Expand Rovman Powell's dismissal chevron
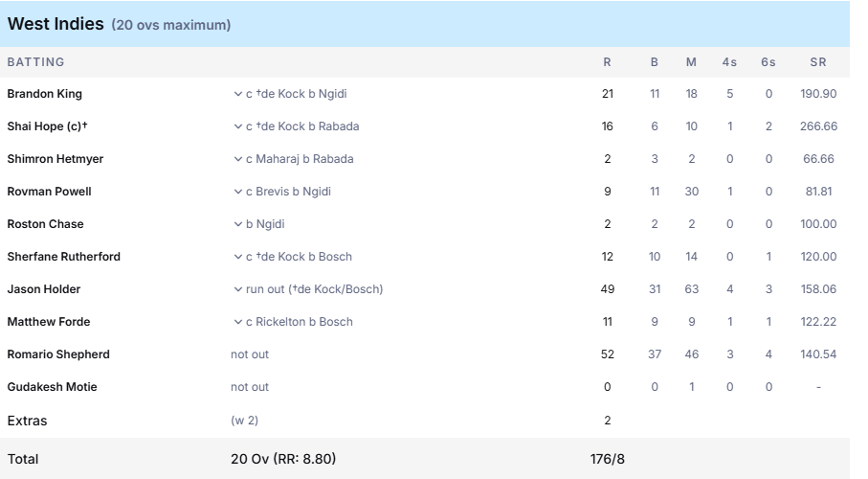The width and height of the screenshot is (868, 479). coord(237,192)
